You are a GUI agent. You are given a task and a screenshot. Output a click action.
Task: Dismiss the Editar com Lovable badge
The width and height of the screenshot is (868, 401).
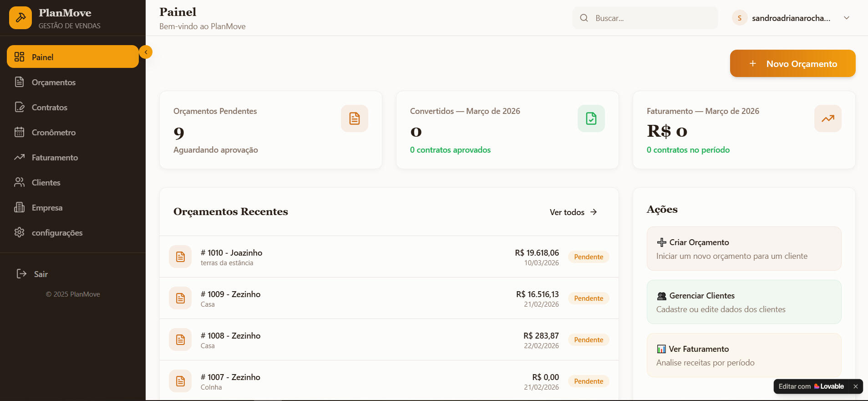pos(855,386)
